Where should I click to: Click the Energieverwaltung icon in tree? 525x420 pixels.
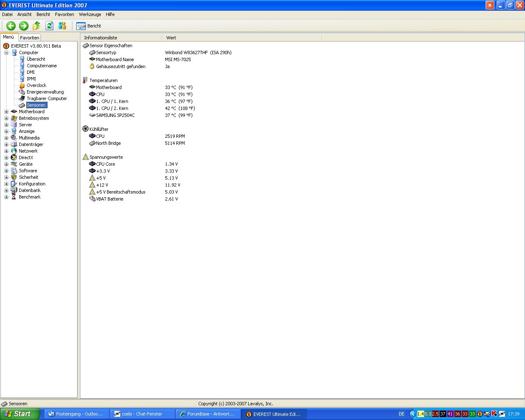click(x=22, y=92)
